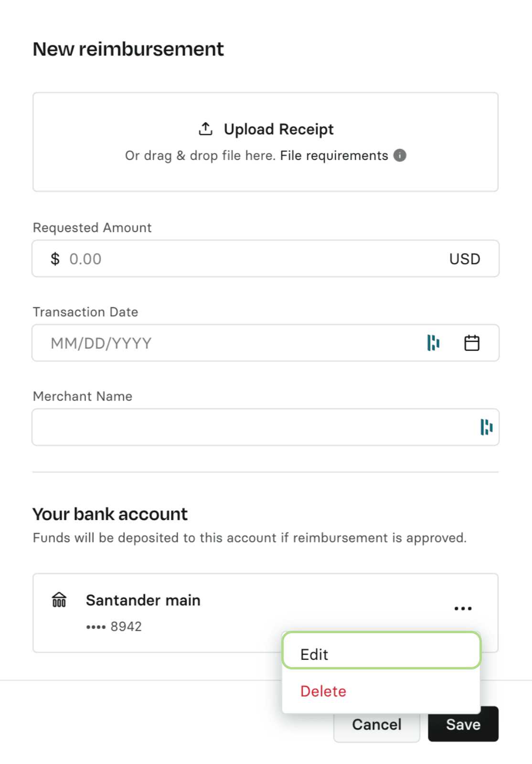Choose Delete from the account menu
The height and width of the screenshot is (764, 532).
click(323, 691)
